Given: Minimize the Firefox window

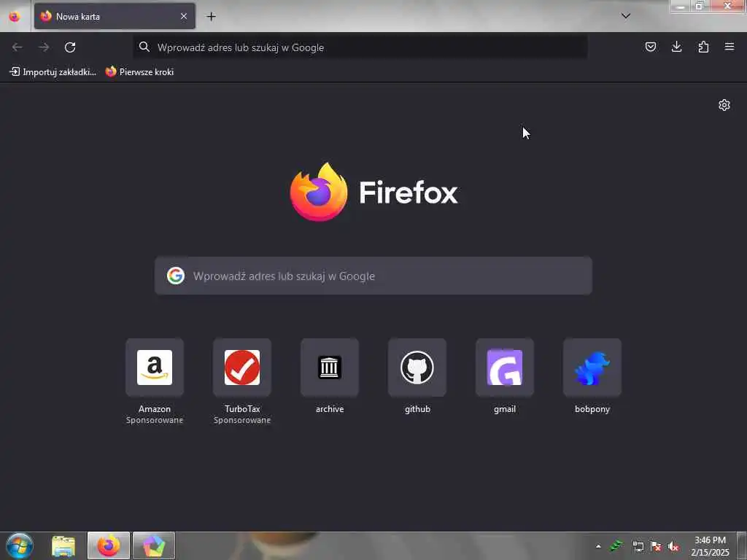Looking at the screenshot, I should pos(681,6).
